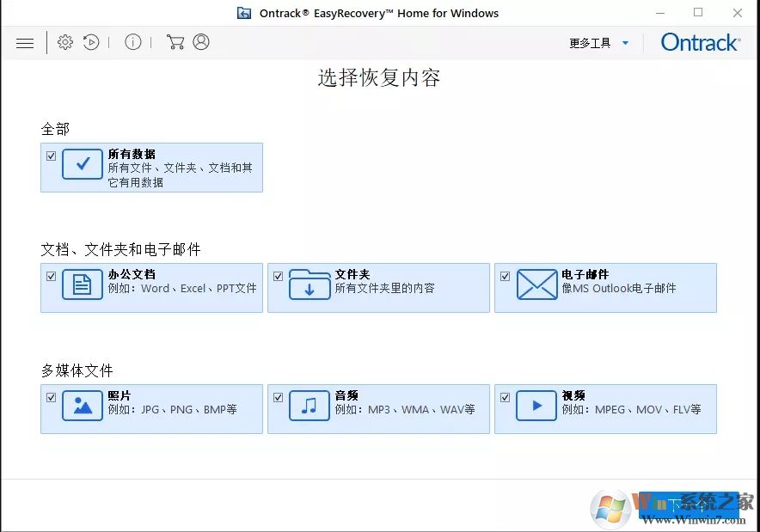The width and height of the screenshot is (760, 532).
Task: Click the 下一个 next button
Action: coord(688,504)
